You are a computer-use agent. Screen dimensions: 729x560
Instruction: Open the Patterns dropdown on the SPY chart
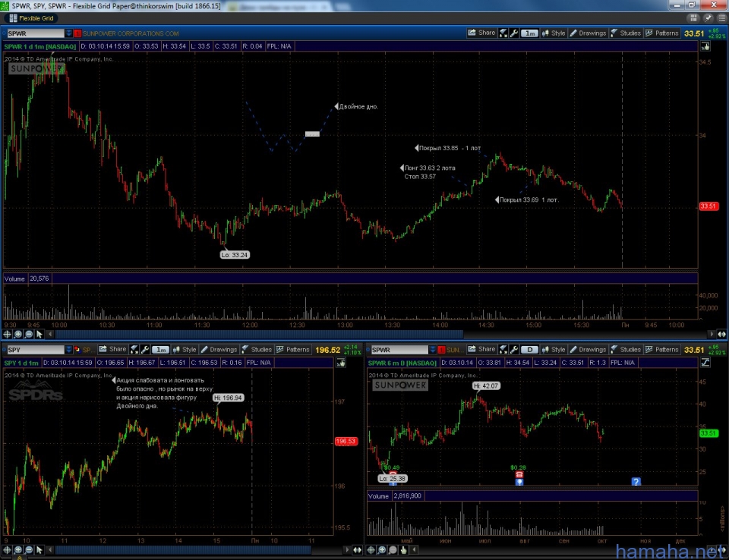pyautogui.click(x=293, y=350)
